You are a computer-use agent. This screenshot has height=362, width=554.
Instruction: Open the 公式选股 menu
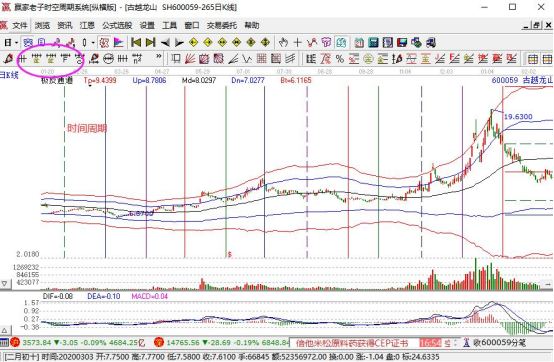coord(117,25)
